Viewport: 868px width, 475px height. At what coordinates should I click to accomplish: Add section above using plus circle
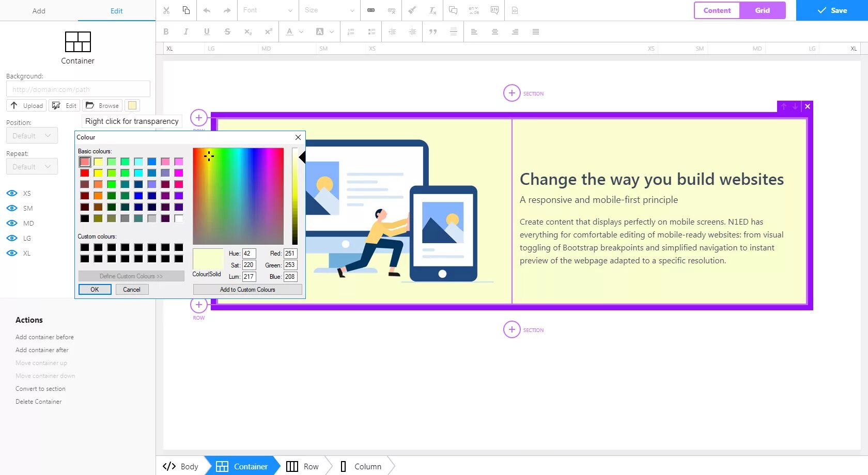click(x=512, y=93)
